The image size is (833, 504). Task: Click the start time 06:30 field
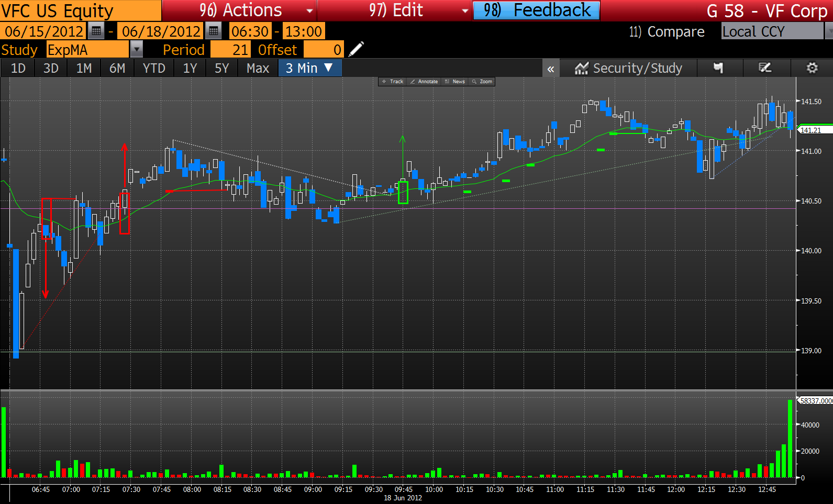click(250, 31)
